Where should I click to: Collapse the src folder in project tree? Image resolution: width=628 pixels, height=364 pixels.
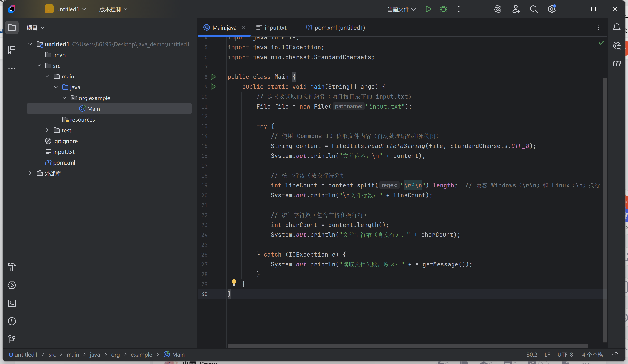39,66
